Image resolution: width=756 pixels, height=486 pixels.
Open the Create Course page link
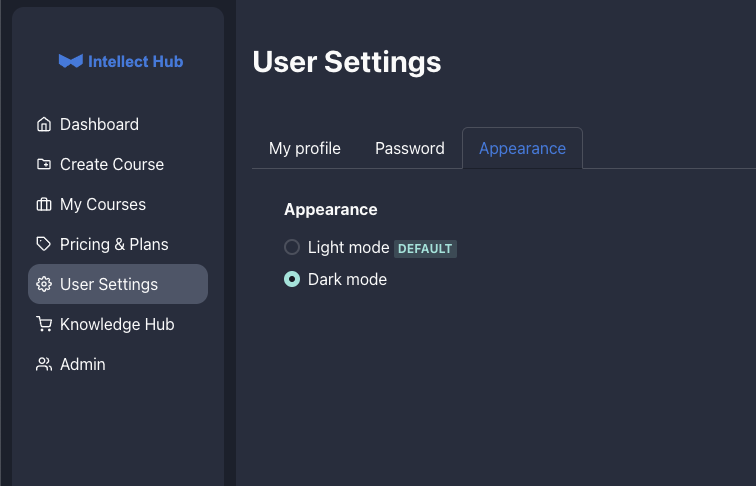(x=112, y=164)
